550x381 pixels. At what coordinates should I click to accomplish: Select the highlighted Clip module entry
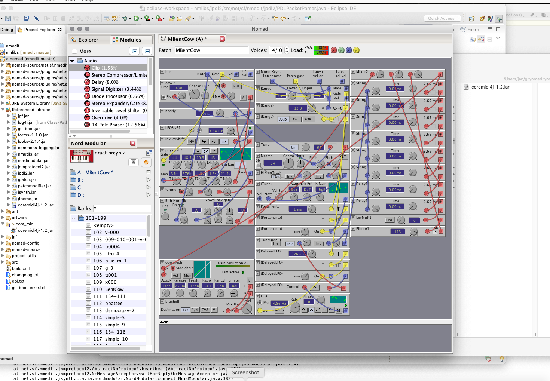pyautogui.click(x=108, y=67)
